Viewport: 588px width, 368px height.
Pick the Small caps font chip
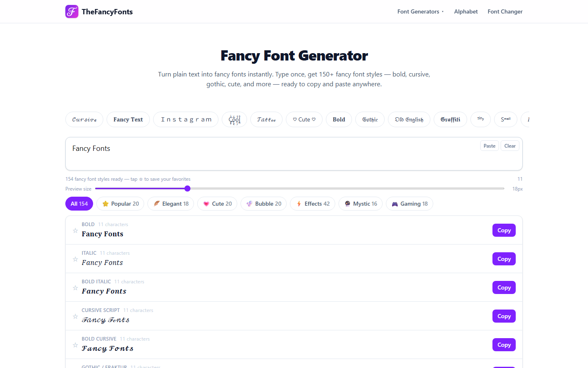[506, 119]
